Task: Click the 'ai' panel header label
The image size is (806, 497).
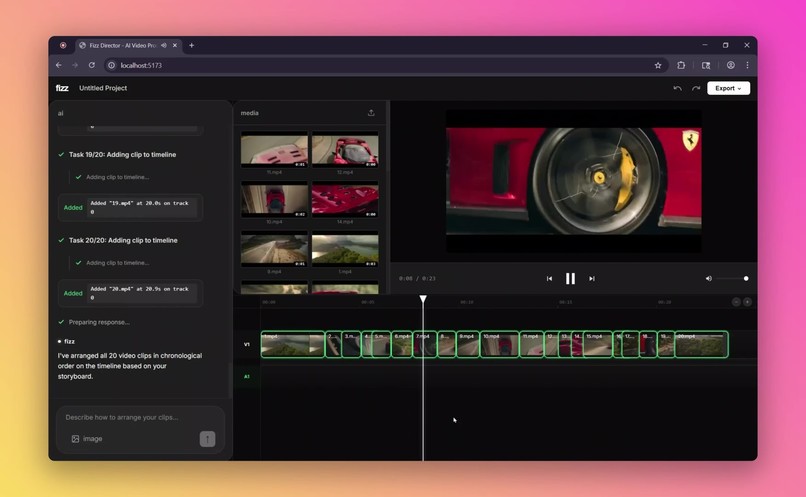Action: pos(61,114)
